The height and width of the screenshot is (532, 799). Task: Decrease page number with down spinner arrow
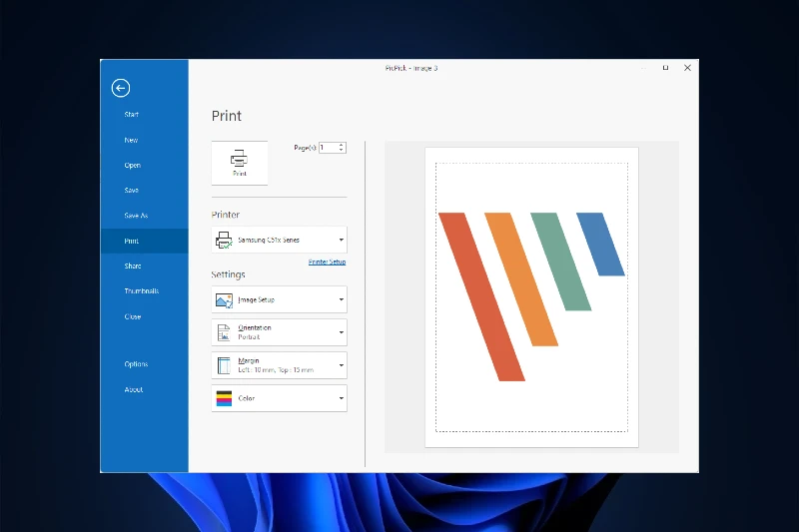[342, 150]
